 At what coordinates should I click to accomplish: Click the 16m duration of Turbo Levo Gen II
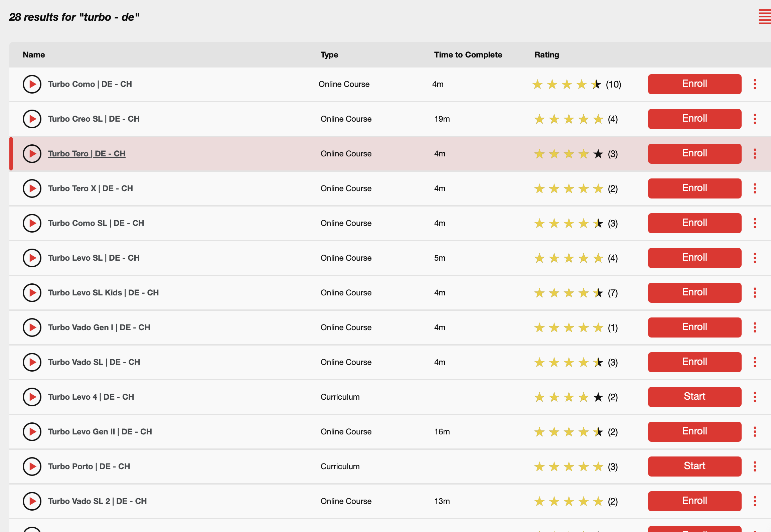[442, 432]
